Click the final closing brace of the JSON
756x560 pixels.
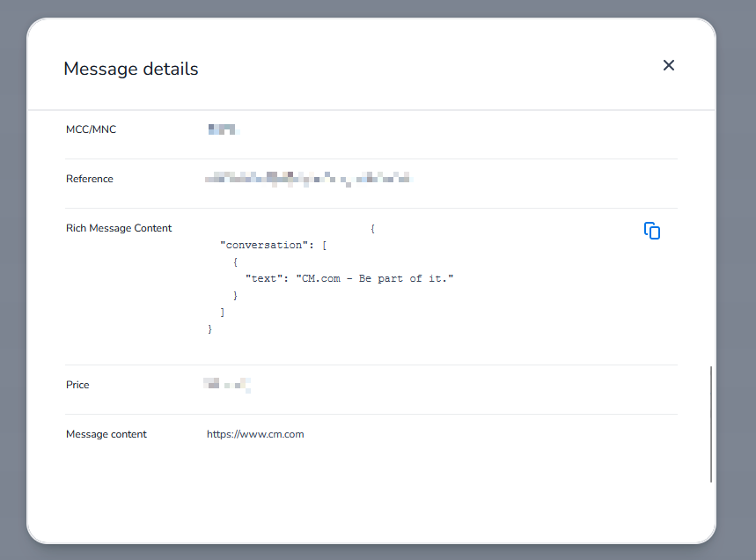tap(209, 328)
